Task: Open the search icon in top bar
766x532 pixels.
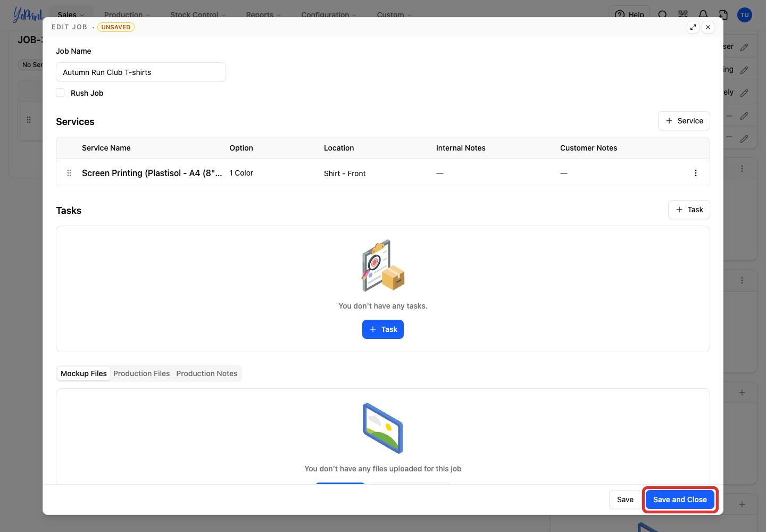Action: (663, 14)
